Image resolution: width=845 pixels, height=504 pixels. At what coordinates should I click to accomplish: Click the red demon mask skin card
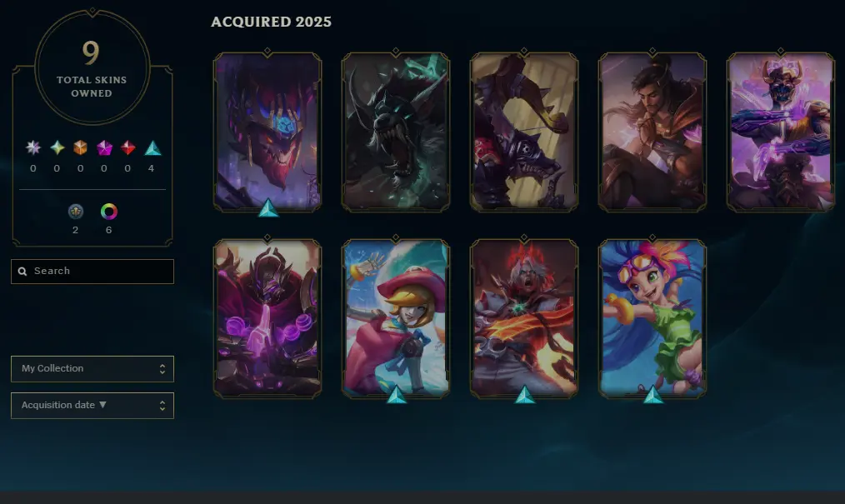pos(267,132)
